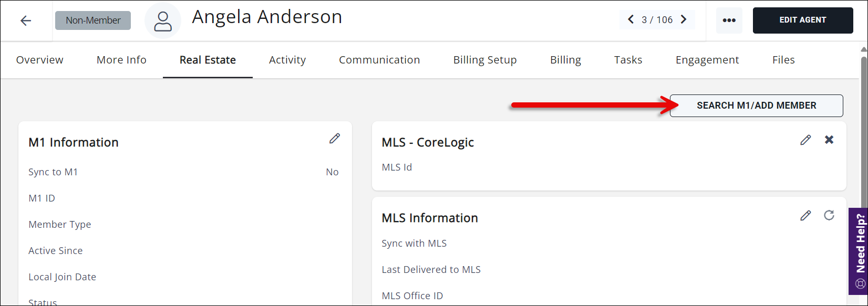Viewport: 868px width, 306px height.
Task: Edit MLS - CoreLogic pencil icon
Action: pos(805,140)
